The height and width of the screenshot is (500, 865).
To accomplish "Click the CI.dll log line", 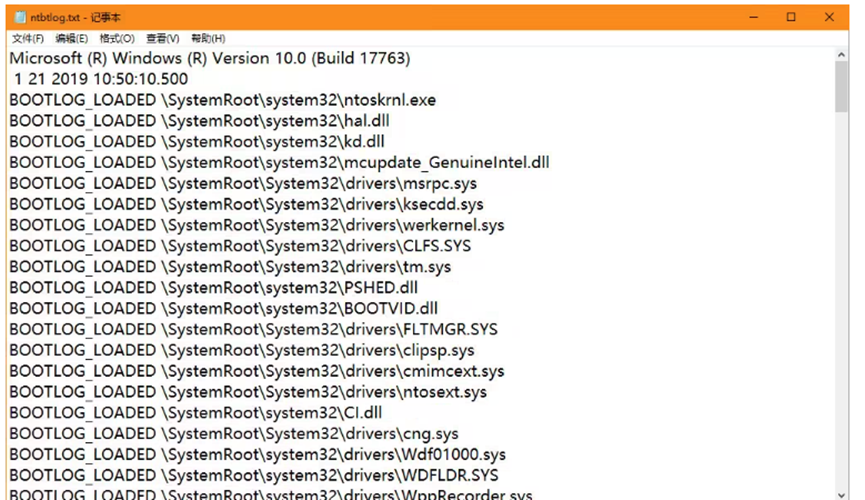I will click(x=196, y=413).
